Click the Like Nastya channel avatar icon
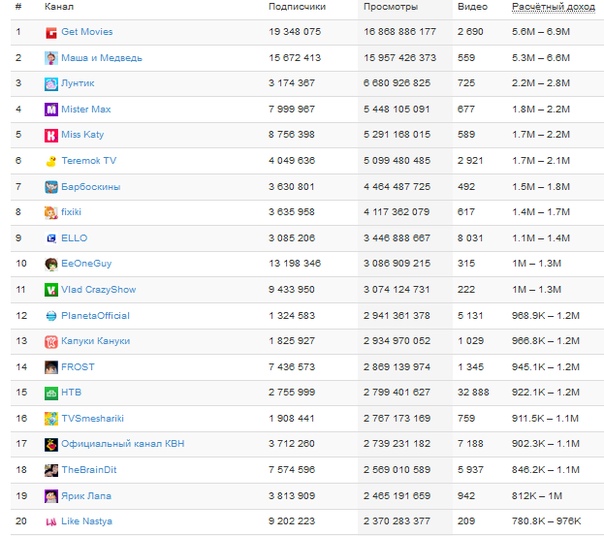Screen dimensions: 604x536 51,522
